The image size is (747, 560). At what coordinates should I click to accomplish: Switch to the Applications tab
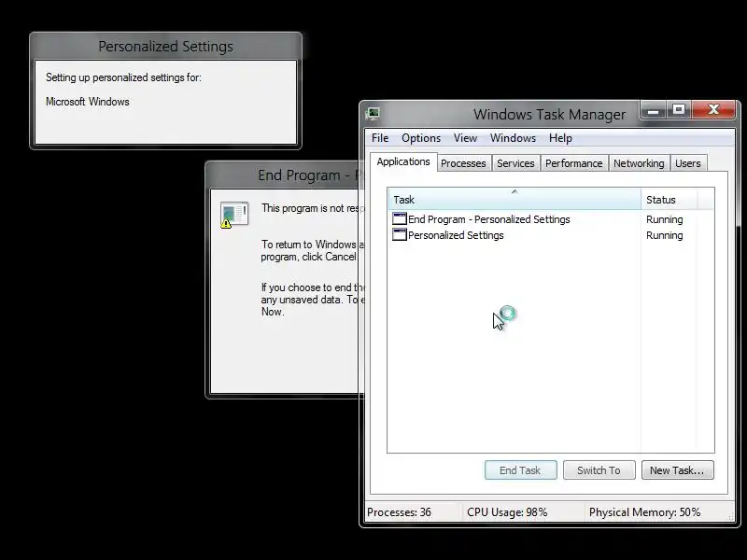coord(403,161)
